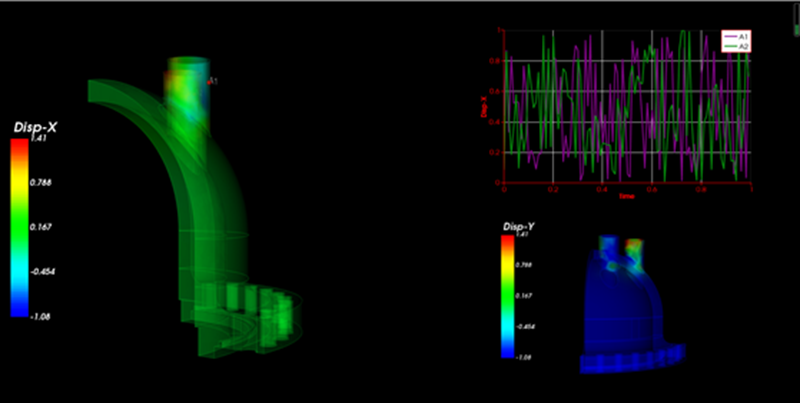Click the Time axis label of plot
Viewport: 800px width, 403px height.
(x=625, y=197)
